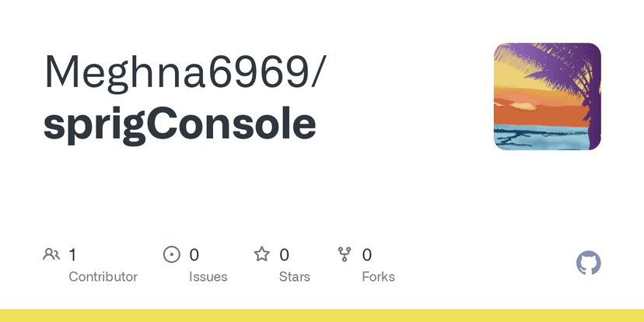Viewport: 644px width, 322px height.
Task: Select the Forks label
Action: tap(378, 277)
